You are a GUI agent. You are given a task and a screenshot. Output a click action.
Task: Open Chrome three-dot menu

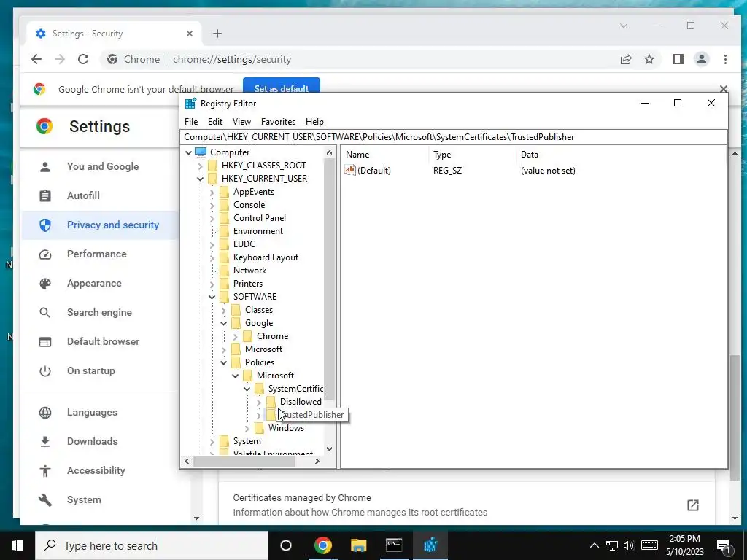pyautogui.click(x=725, y=59)
